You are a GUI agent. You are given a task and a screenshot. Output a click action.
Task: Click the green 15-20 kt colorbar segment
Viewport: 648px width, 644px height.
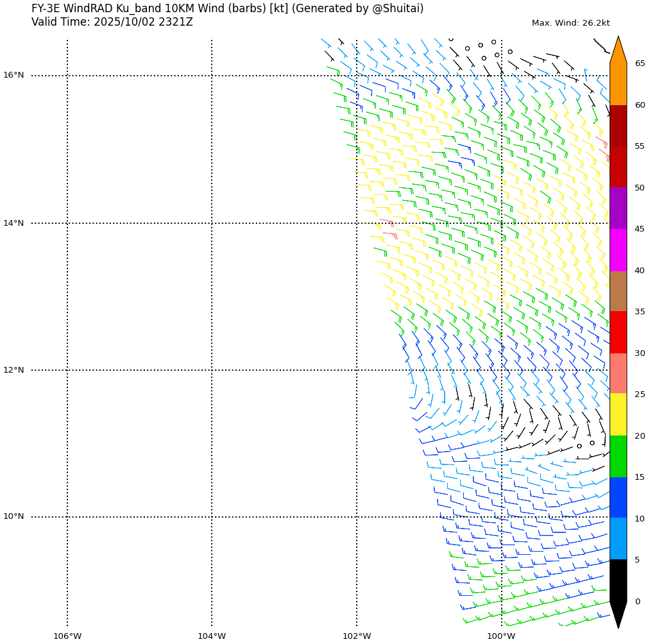618,456
